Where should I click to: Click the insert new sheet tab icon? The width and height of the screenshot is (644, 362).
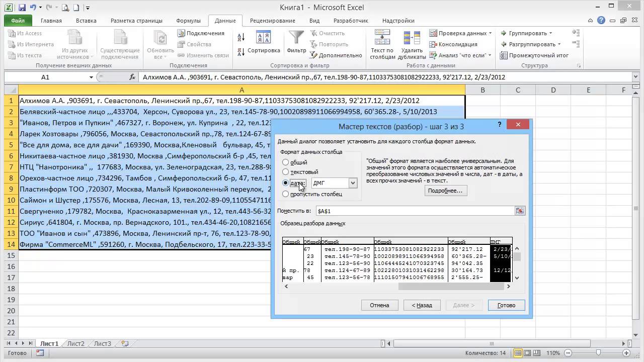pos(124,344)
